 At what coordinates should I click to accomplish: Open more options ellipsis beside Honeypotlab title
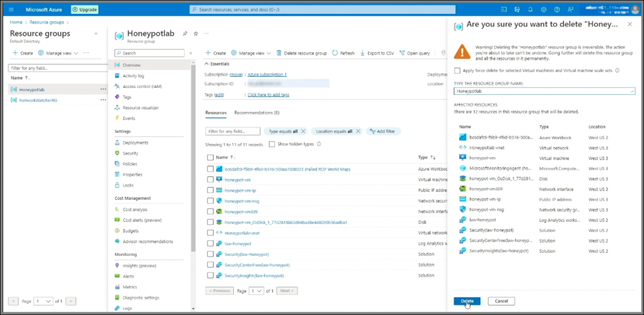pos(206,34)
